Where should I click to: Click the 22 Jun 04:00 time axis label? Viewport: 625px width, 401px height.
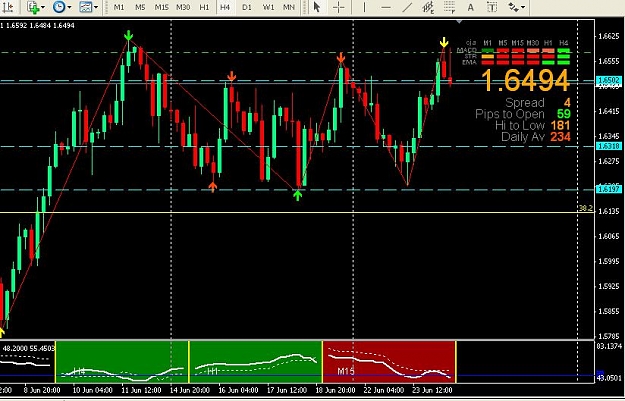385,390
